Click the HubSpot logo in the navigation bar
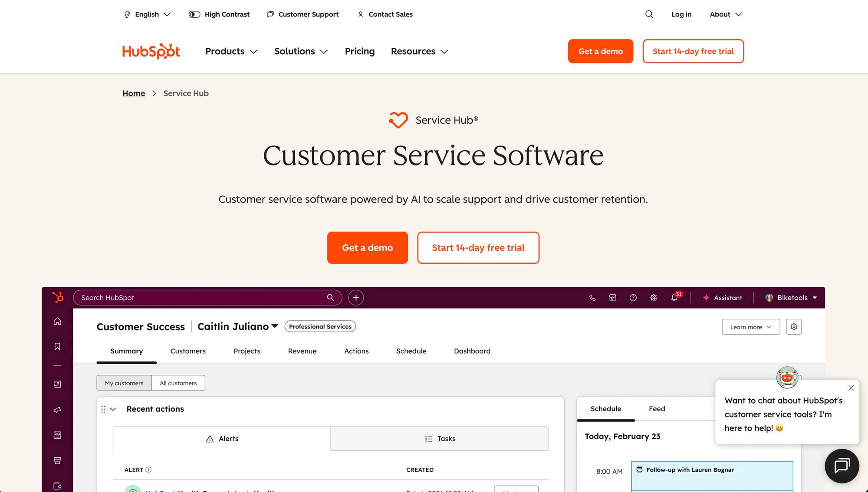The width and height of the screenshot is (868, 492). point(151,51)
